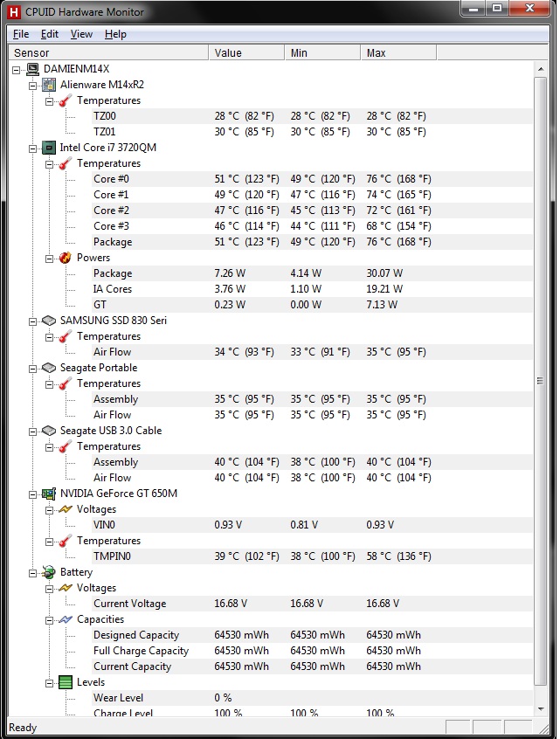This screenshot has height=739, width=560.
Task: Collapse the Intel Core i7 3720QM node
Action: click(32, 148)
